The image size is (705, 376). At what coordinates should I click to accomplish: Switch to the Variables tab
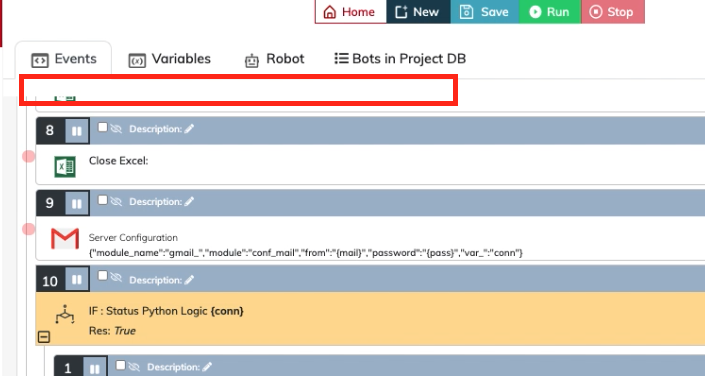point(170,59)
